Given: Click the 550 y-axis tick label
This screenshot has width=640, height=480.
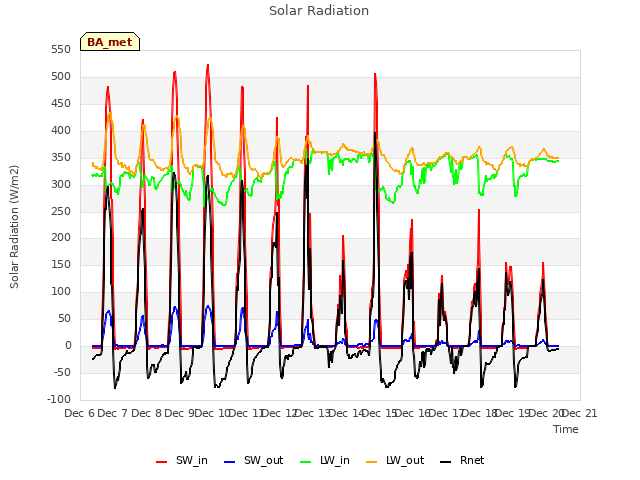Looking at the screenshot, I should [x=61, y=49].
